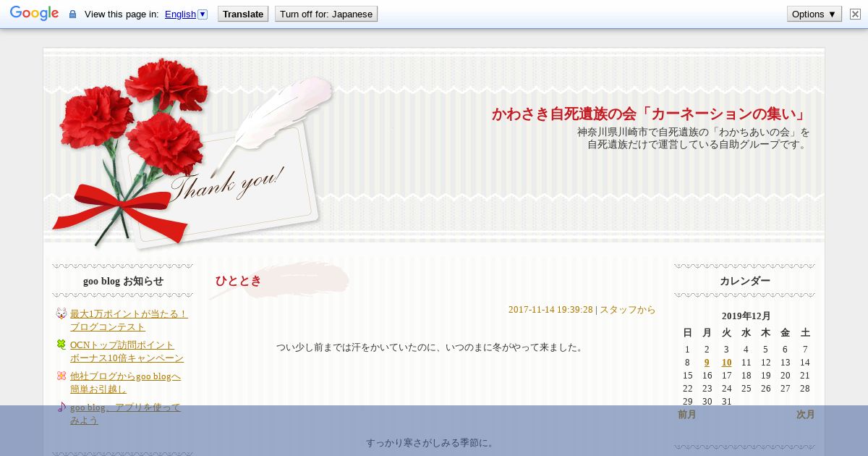Click the green clover icon
The width and height of the screenshot is (868, 456).
[x=61, y=345]
